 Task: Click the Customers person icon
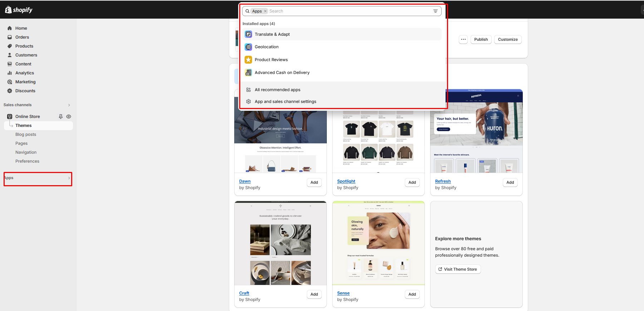click(x=10, y=55)
